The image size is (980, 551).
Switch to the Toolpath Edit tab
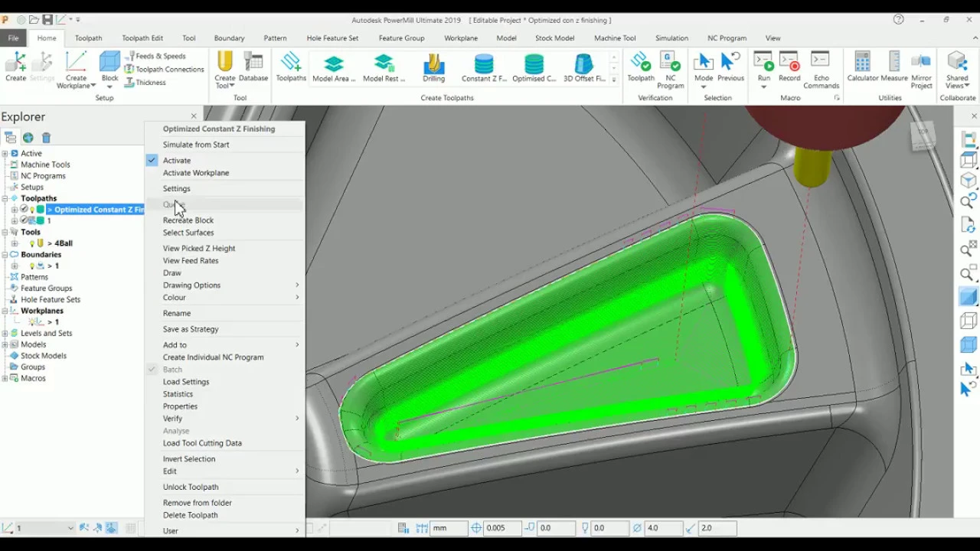coord(142,38)
